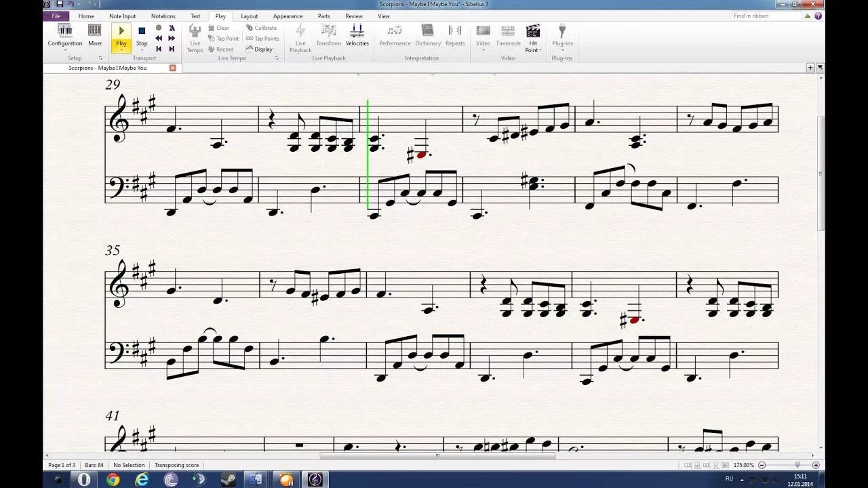Open the Live Tempo conductor icon
Viewport: 868px width, 488px height.
point(195,31)
